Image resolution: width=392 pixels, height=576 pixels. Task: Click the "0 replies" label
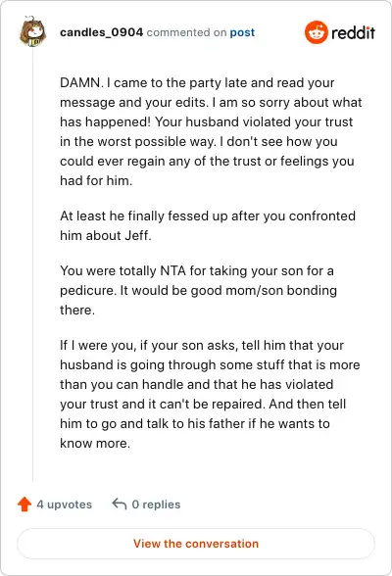tap(156, 504)
